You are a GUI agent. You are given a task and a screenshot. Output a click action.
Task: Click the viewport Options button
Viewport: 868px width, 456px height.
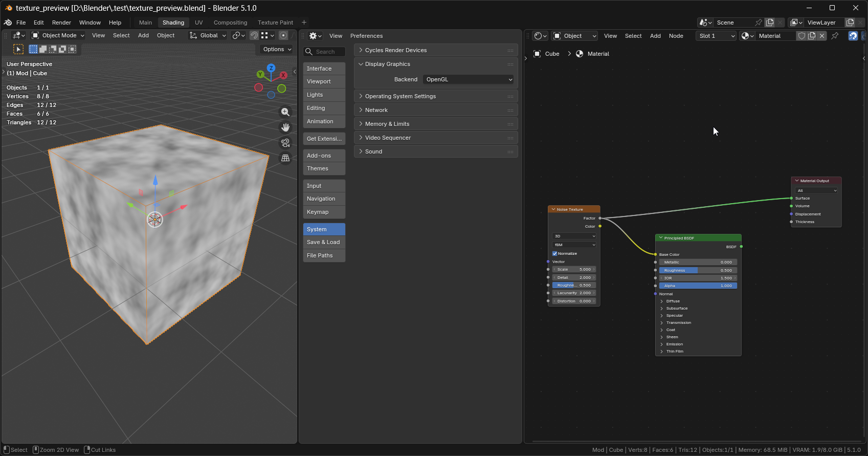pos(277,49)
